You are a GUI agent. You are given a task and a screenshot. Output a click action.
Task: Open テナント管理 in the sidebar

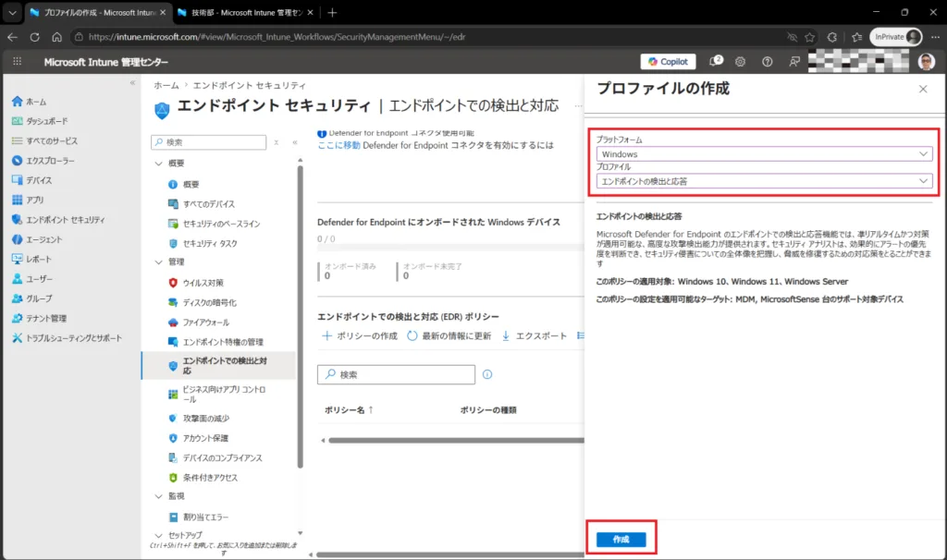39,318
